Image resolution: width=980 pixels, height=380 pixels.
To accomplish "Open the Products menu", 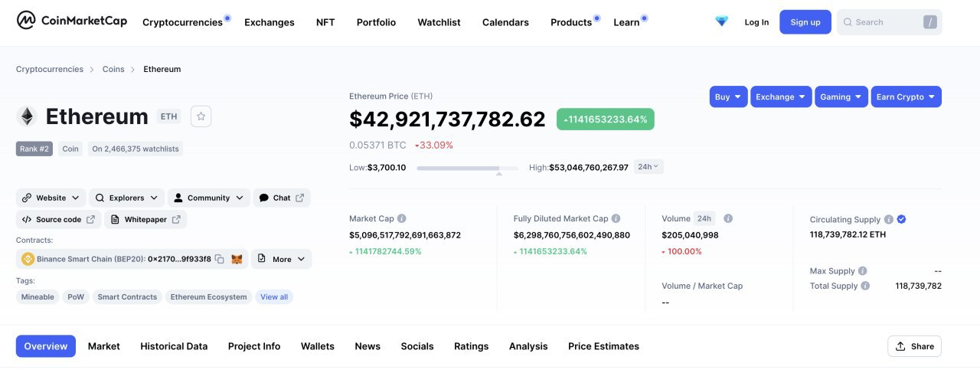I will [571, 22].
